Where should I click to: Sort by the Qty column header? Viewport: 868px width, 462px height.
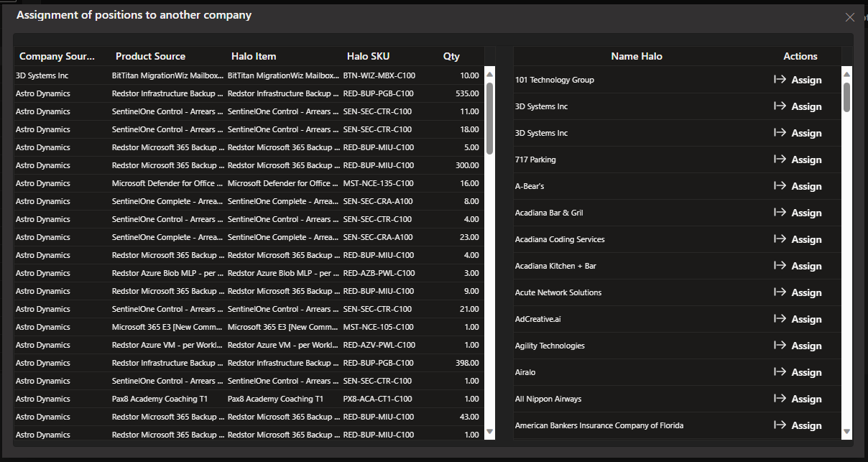click(451, 56)
